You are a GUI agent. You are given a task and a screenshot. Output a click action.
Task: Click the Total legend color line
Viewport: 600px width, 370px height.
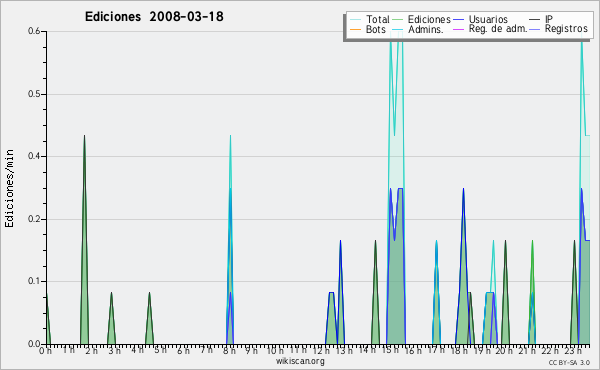[355, 20]
